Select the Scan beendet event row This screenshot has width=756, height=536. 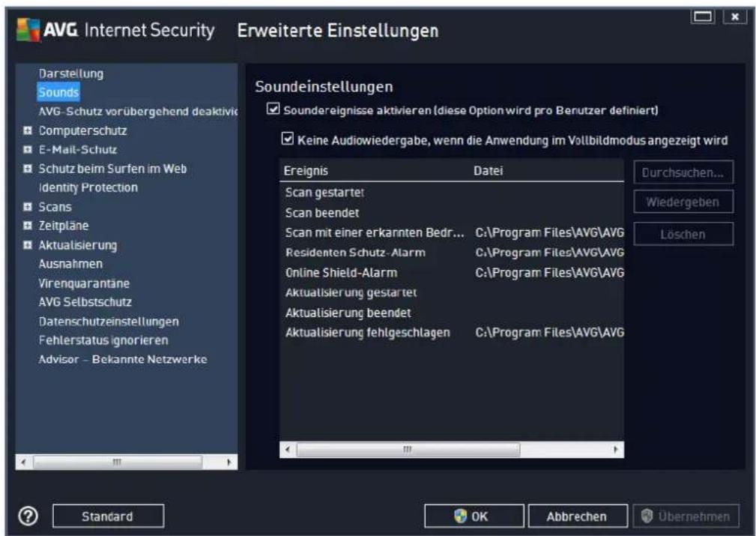[x=452, y=213]
